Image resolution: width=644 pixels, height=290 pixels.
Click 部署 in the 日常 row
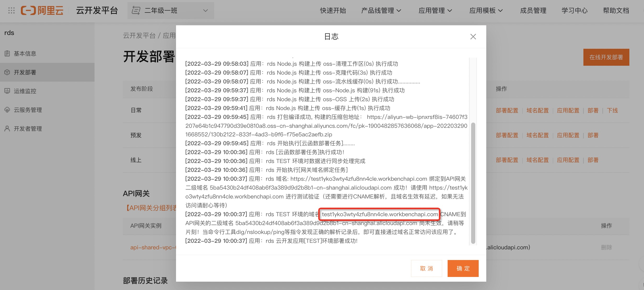point(593,111)
